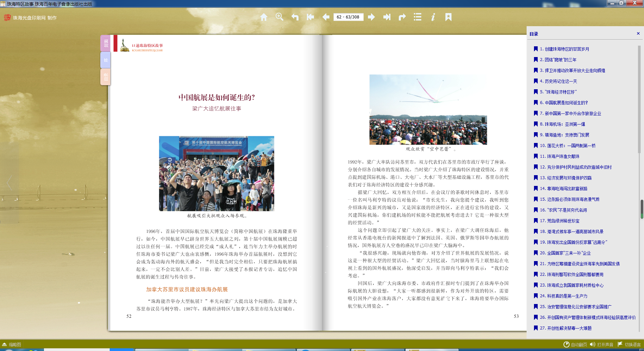The height and width of the screenshot is (351, 644).
Task: Toggle the table of contents list icon
Action: [418, 17]
